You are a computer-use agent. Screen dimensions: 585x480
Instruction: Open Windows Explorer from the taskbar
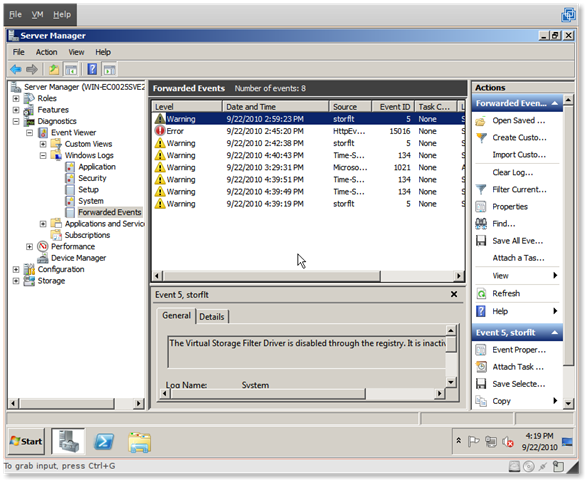[140, 442]
